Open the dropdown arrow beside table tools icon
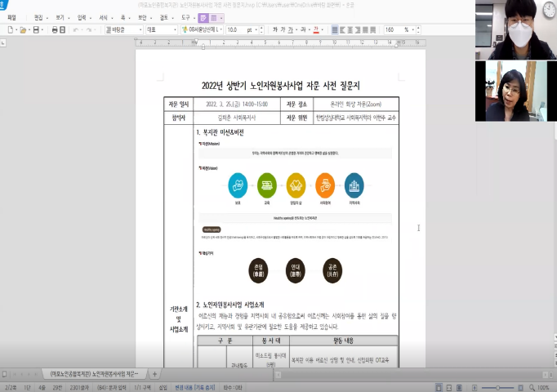This screenshot has width=557, height=392. pyautogui.click(x=221, y=18)
